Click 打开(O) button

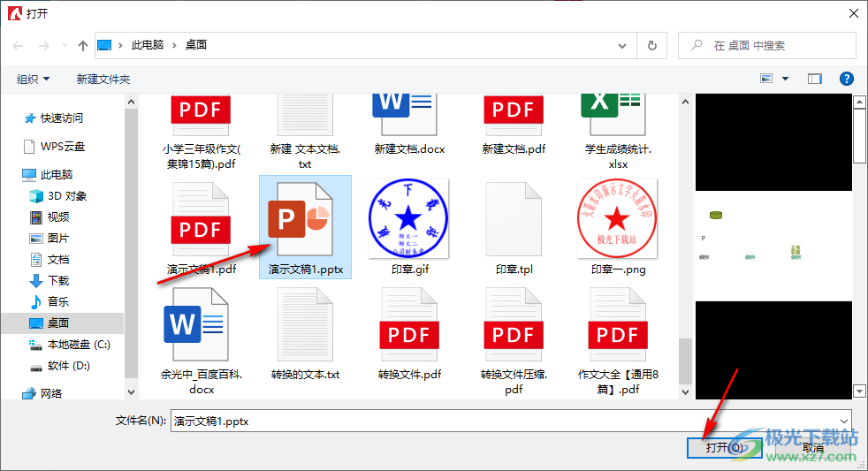(x=724, y=448)
